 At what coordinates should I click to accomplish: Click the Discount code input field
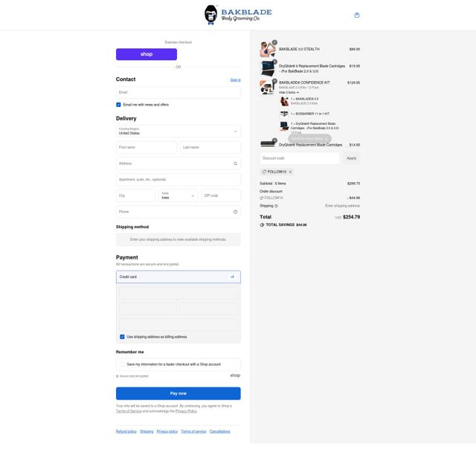(x=300, y=158)
